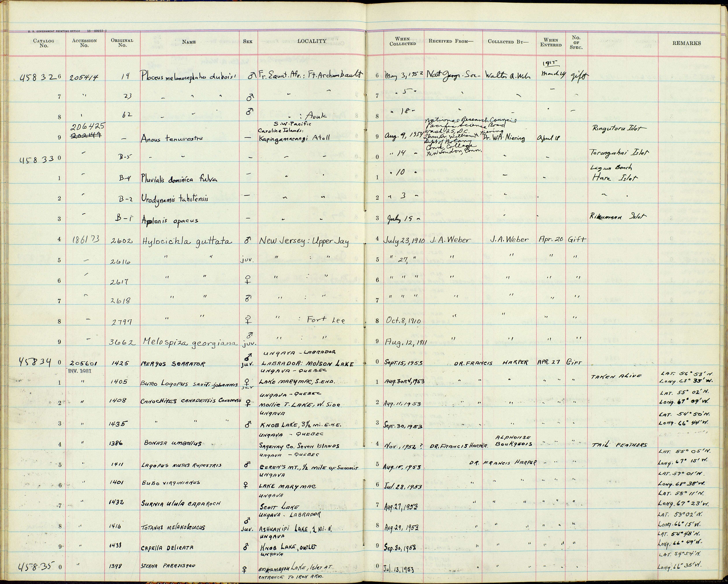Click the 'Received From—' column header

[451, 41]
